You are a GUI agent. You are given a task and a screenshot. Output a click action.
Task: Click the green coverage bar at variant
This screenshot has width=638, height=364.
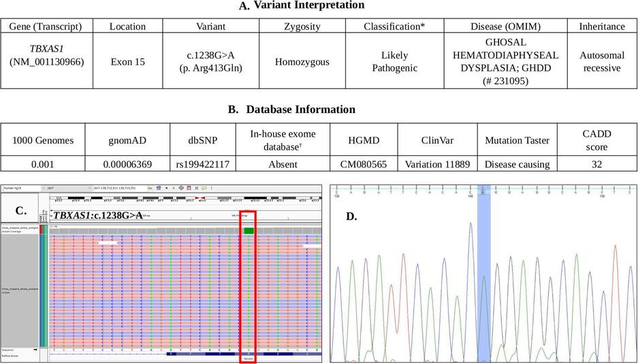click(249, 231)
